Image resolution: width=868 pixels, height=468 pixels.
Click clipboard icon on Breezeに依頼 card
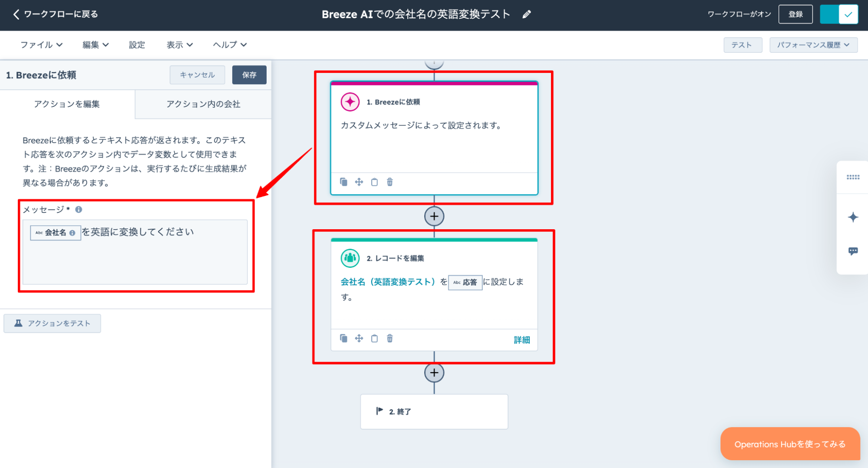pyautogui.click(x=374, y=182)
